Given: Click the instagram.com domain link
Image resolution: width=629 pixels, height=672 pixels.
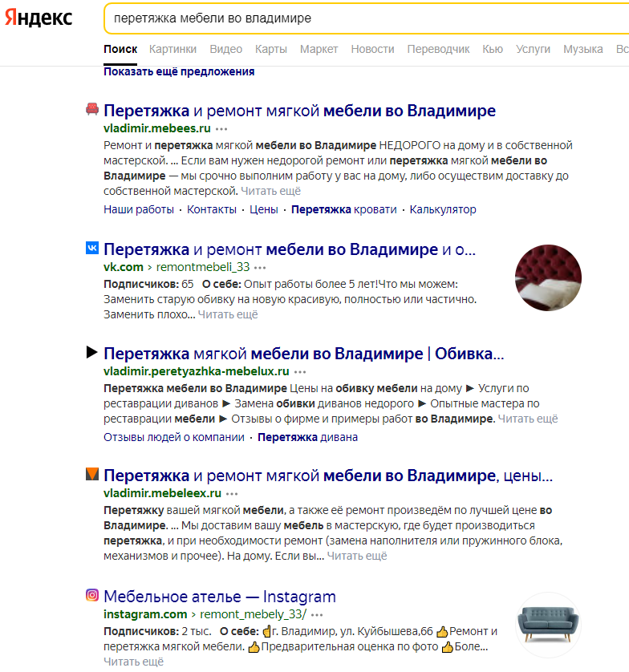Looking at the screenshot, I should click(145, 614).
